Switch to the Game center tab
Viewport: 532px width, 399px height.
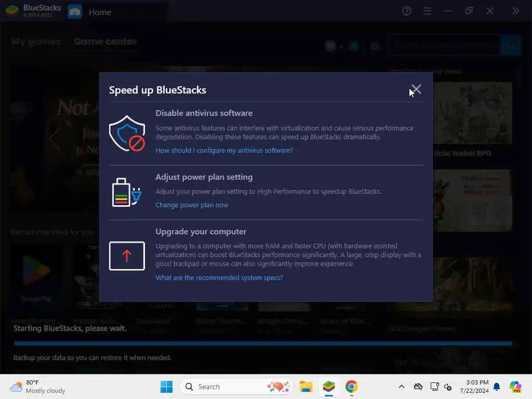[105, 42]
